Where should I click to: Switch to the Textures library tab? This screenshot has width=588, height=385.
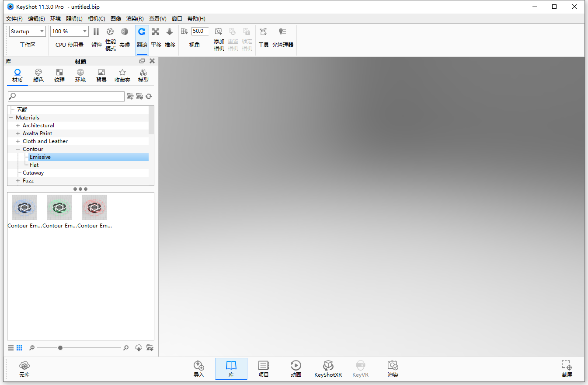[59, 76]
